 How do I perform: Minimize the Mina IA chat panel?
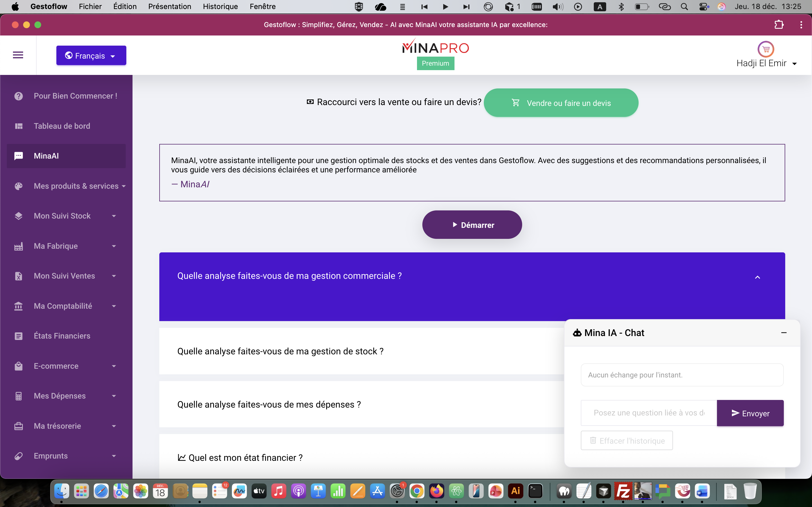point(784,333)
